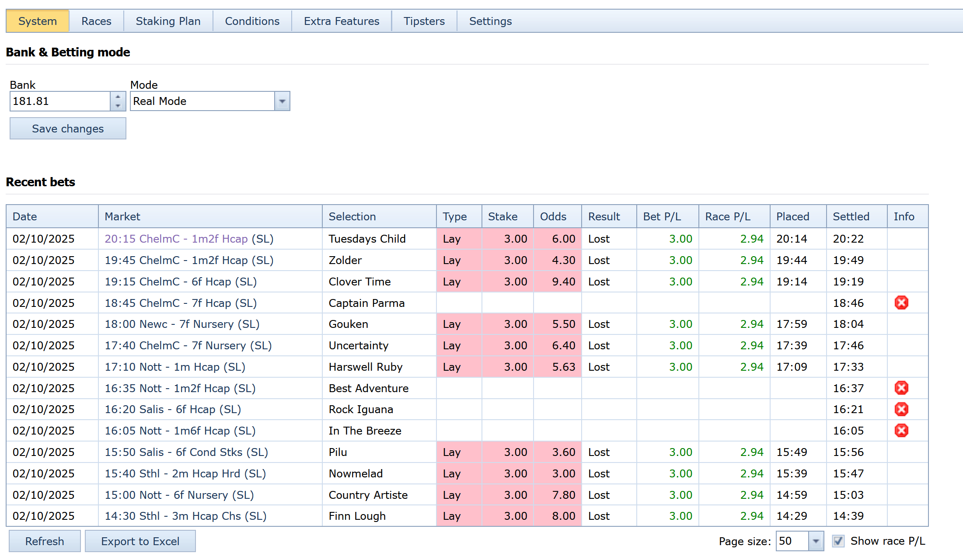Screen dimensions: 963x560
Task: Click red error icon for In The Breeze
Action: coord(901,431)
